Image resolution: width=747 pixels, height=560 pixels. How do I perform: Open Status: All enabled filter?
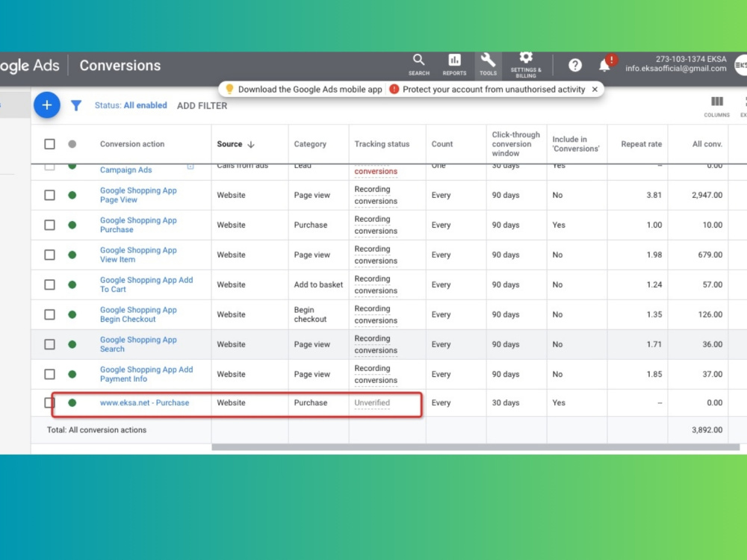[x=131, y=105]
